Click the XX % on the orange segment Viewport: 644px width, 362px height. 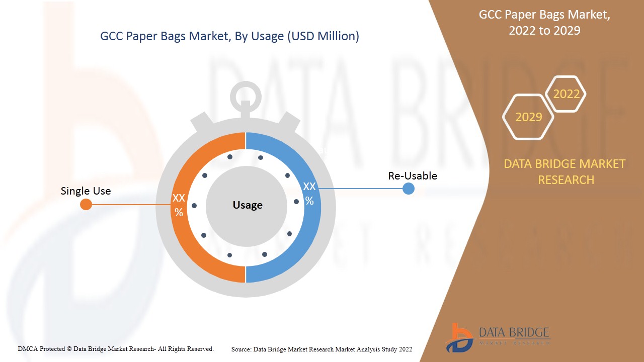point(179,205)
